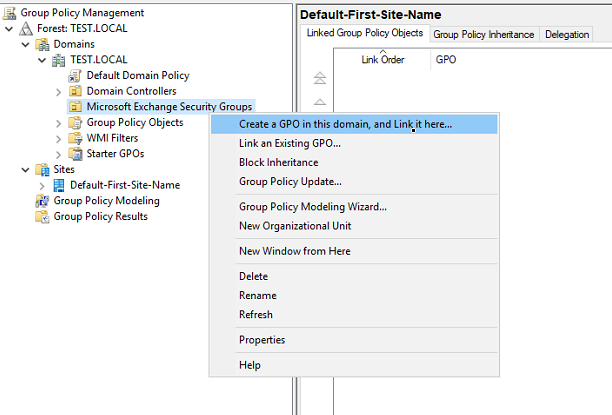Open Group Policy Modeling Wizard
This screenshot has width=612, height=415.
click(354, 207)
